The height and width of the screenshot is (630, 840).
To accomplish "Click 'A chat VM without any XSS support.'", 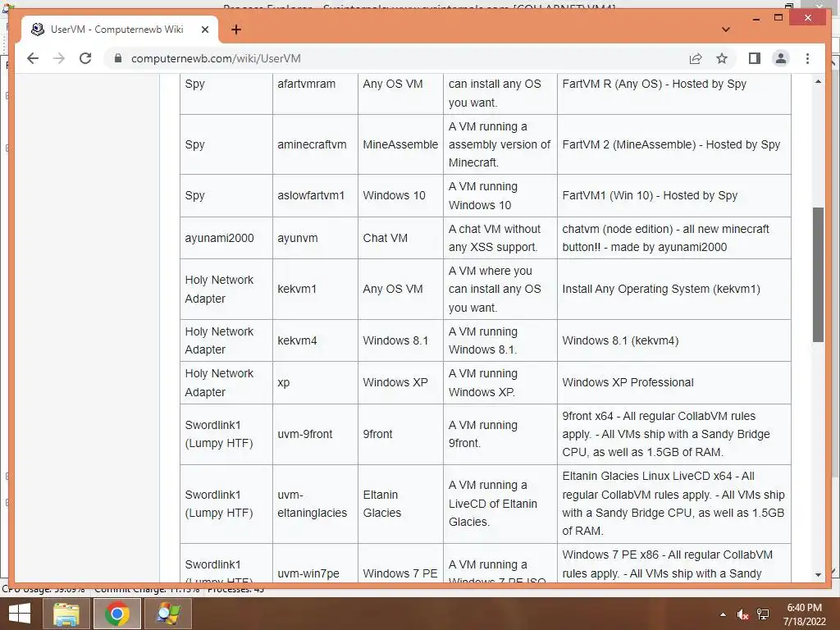I will 495,238.
